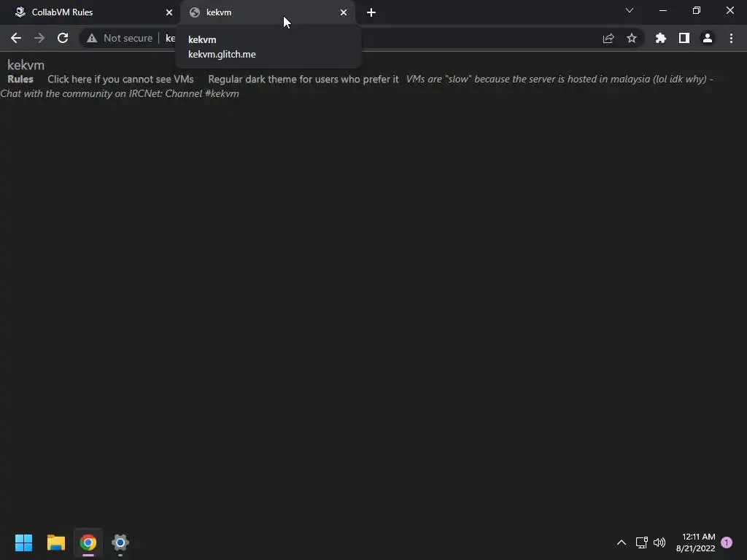Open the network status tray icon

click(x=642, y=542)
